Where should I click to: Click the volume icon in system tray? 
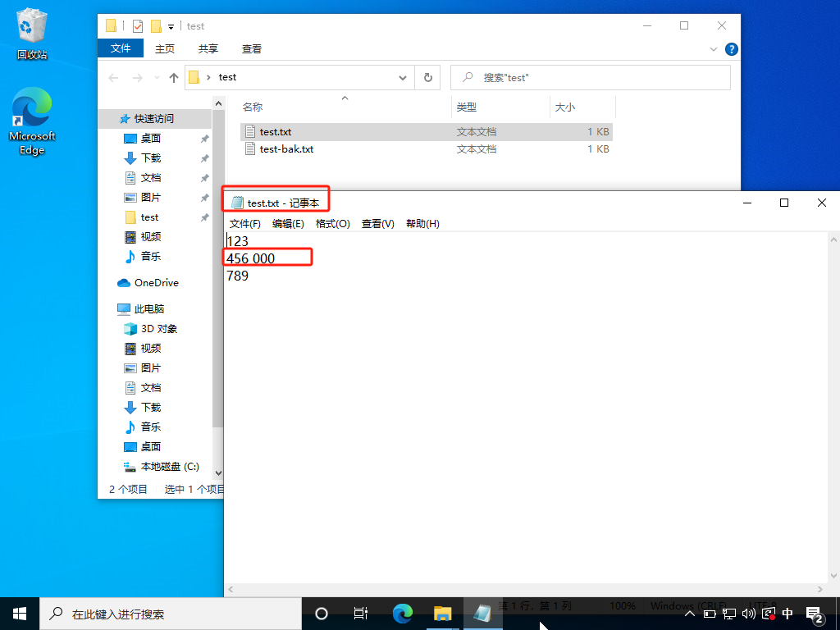pos(748,614)
